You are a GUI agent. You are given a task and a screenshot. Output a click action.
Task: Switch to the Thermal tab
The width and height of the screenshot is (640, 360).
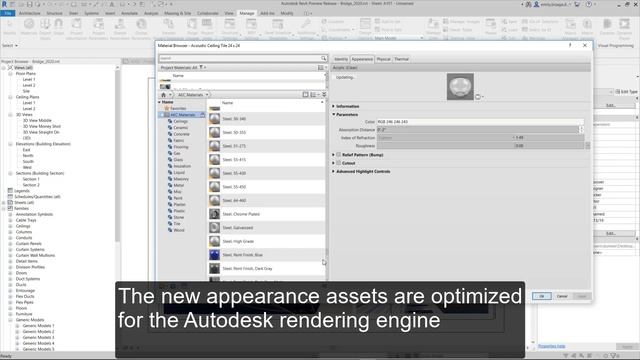click(401, 59)
